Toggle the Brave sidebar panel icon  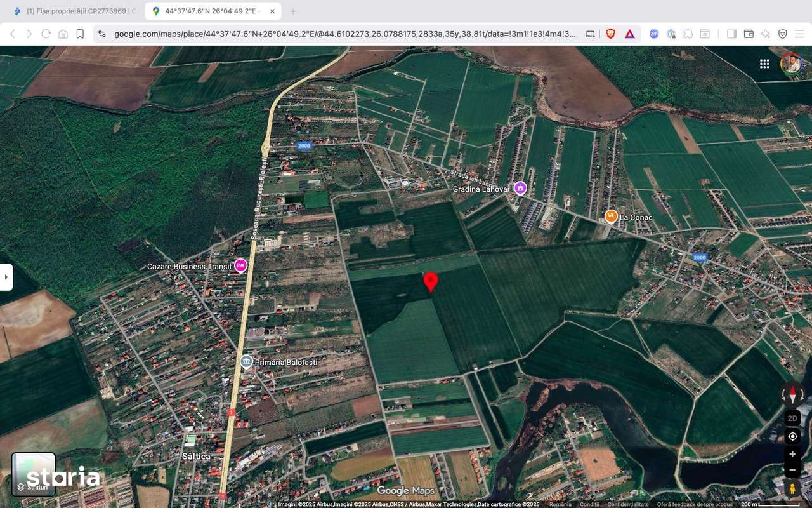730,34
